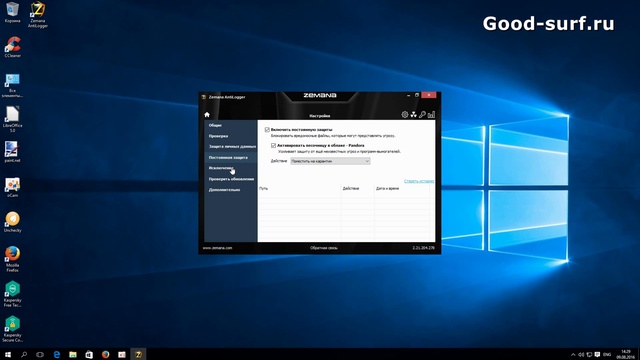
Task: Open Recycle Bin desktop icon
Action: click(x=12, y=12)
